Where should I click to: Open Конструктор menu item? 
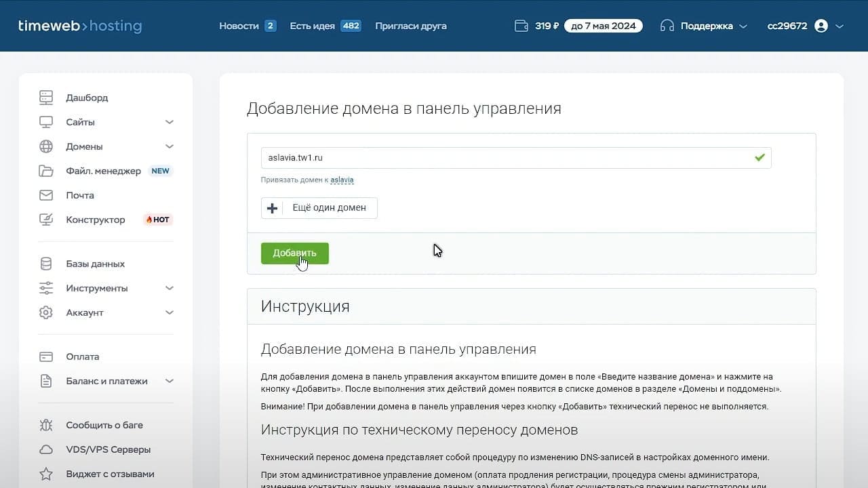point(96,220)
